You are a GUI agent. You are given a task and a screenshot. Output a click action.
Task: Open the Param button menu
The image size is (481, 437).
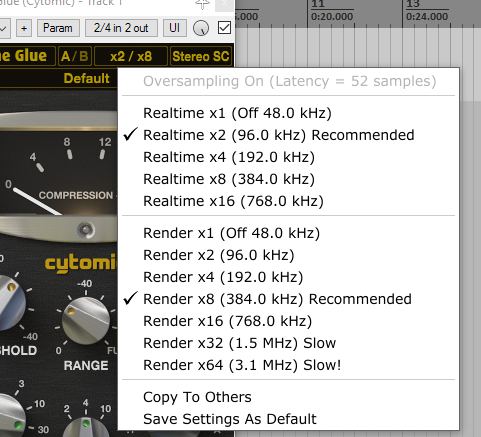tap(58, 28)
